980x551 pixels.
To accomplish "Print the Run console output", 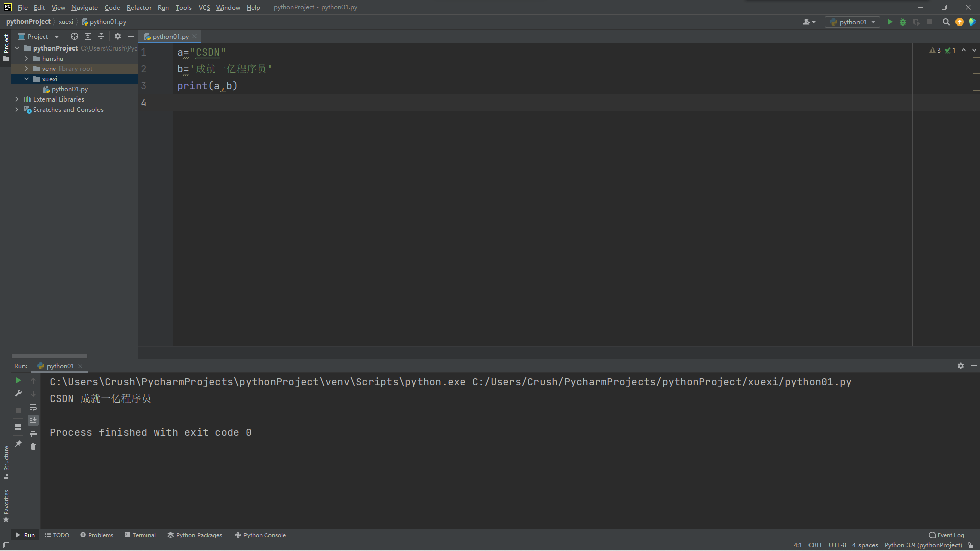I will pyautogui.click(x=33, y=434).
